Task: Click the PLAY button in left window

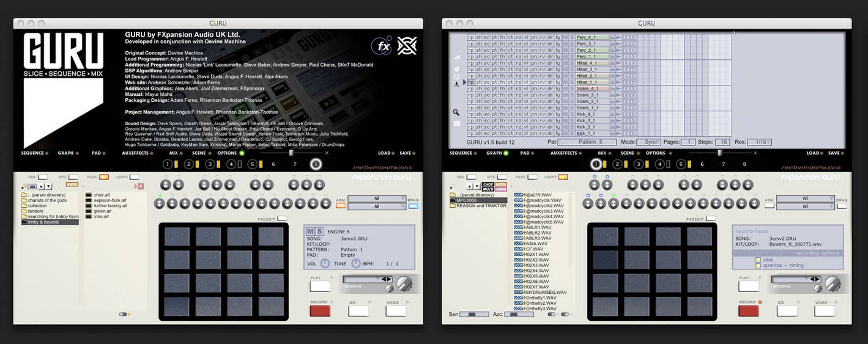Action: point(320,286)
